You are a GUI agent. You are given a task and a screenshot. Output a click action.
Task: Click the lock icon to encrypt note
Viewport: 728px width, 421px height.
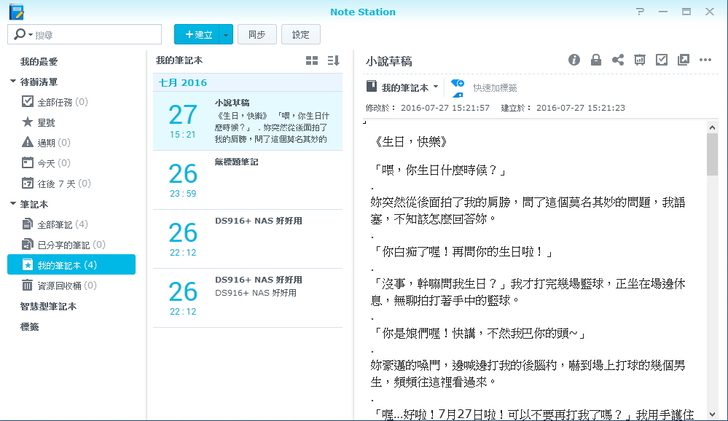pyautogui.click(x=596, y=60)
